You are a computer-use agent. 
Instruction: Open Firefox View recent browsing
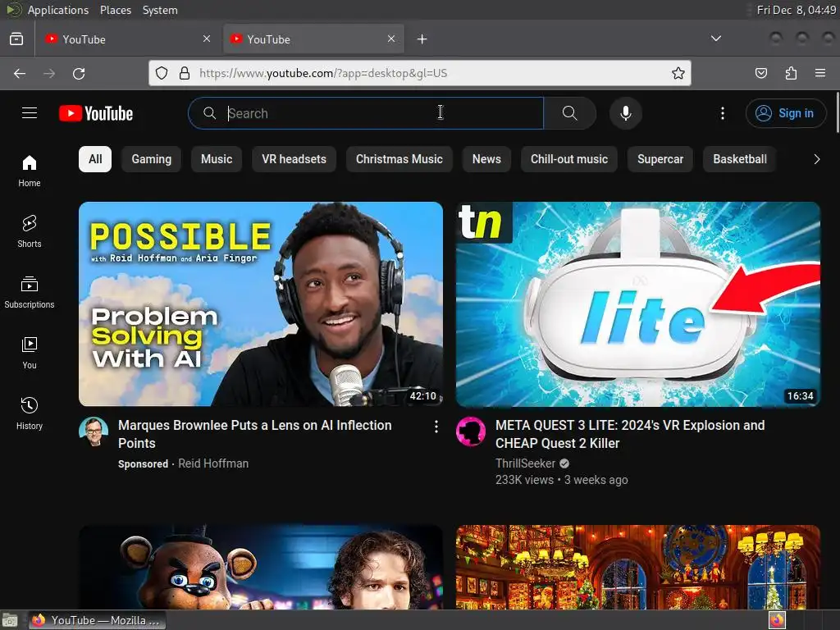pyautogui.click(x=16, y=39)
